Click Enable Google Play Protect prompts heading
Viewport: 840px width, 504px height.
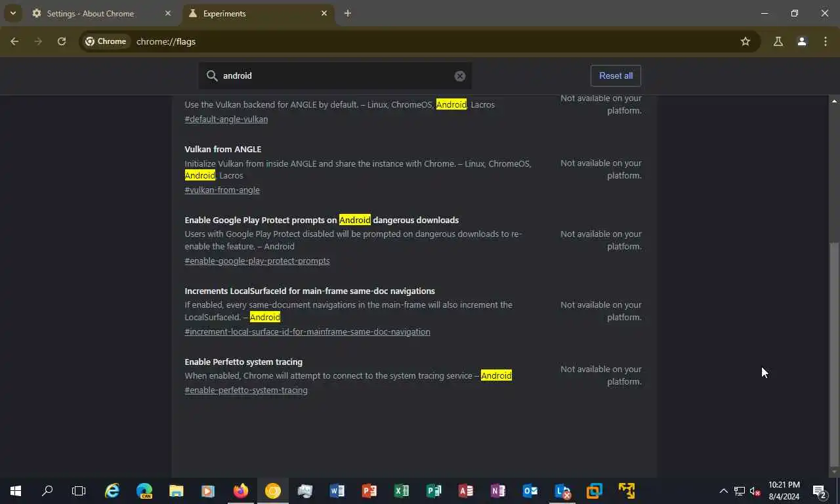[x=322, y=220]
